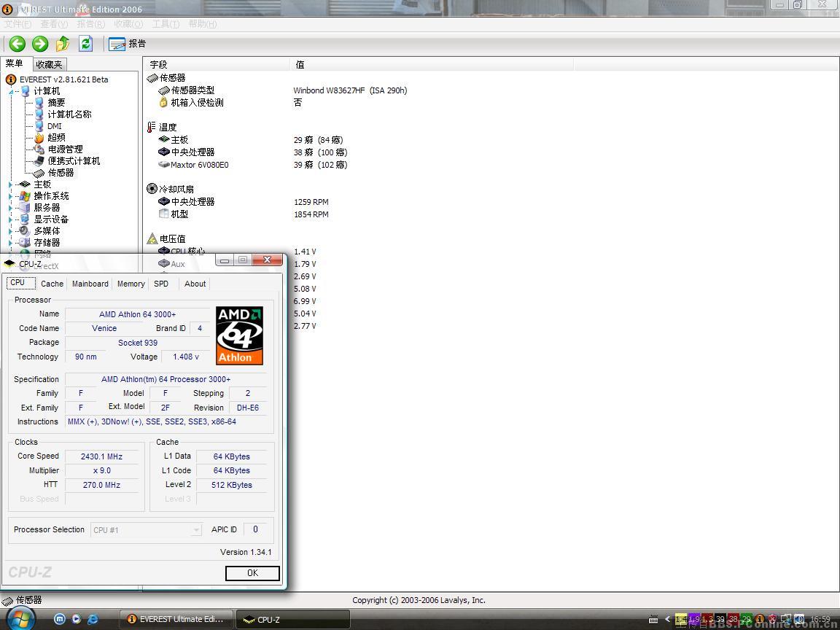Open the 工具(T) menu
This screenshot has height=630, width=840.
166,24
